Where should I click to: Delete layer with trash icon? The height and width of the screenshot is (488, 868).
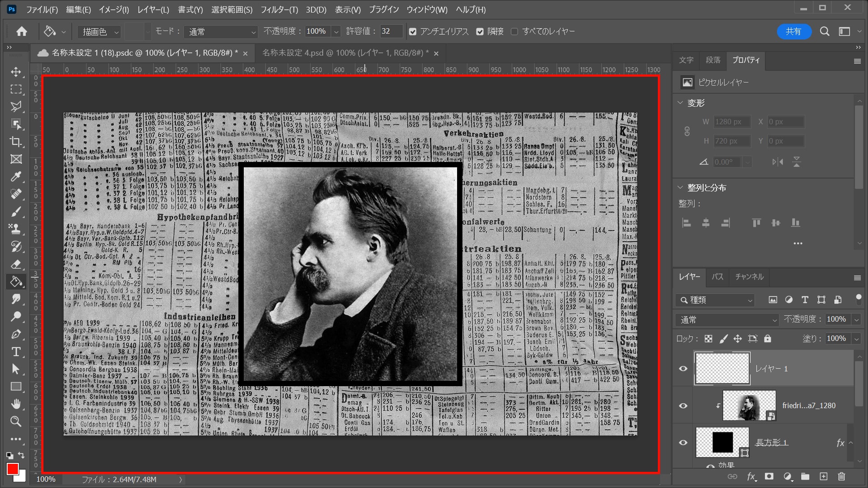coord(842,476)
